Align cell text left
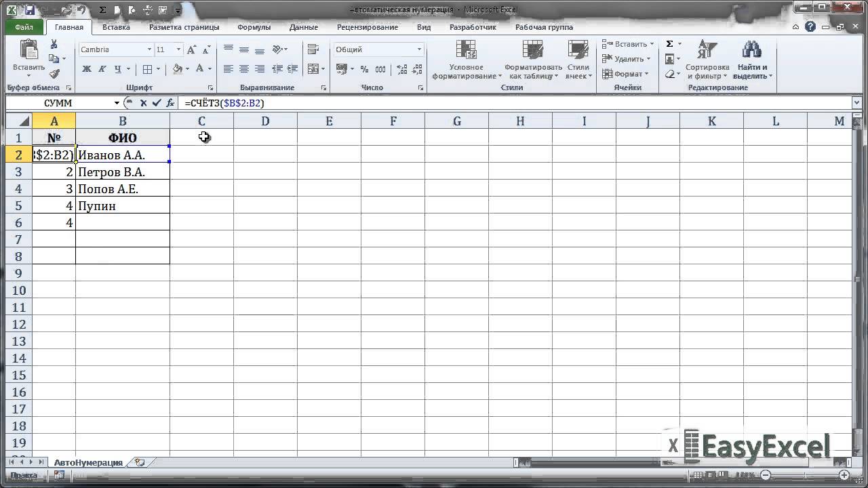The width and height of the screenshot is (868, 488). click(229, 69)
